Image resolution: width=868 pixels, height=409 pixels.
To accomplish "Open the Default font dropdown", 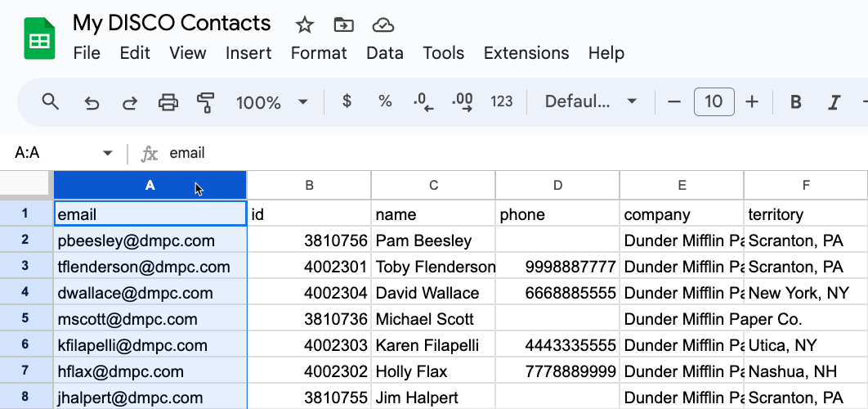I will coord(591,101).
